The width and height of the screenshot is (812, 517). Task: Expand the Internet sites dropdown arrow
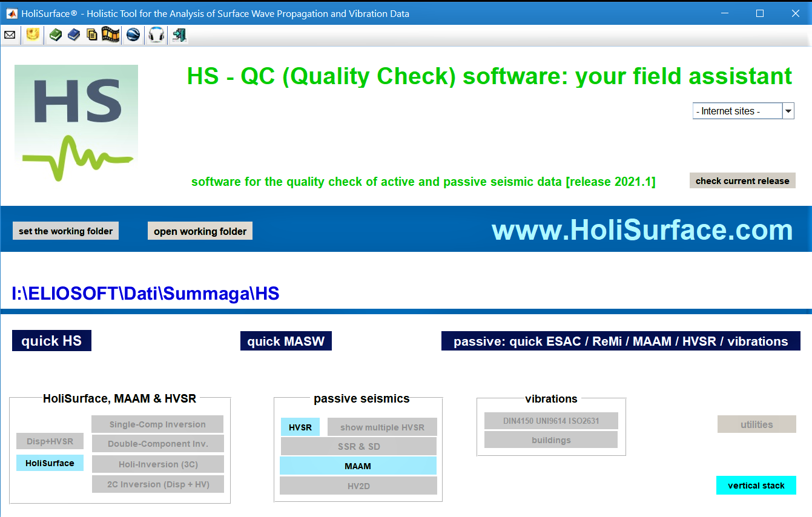[788, 111]
